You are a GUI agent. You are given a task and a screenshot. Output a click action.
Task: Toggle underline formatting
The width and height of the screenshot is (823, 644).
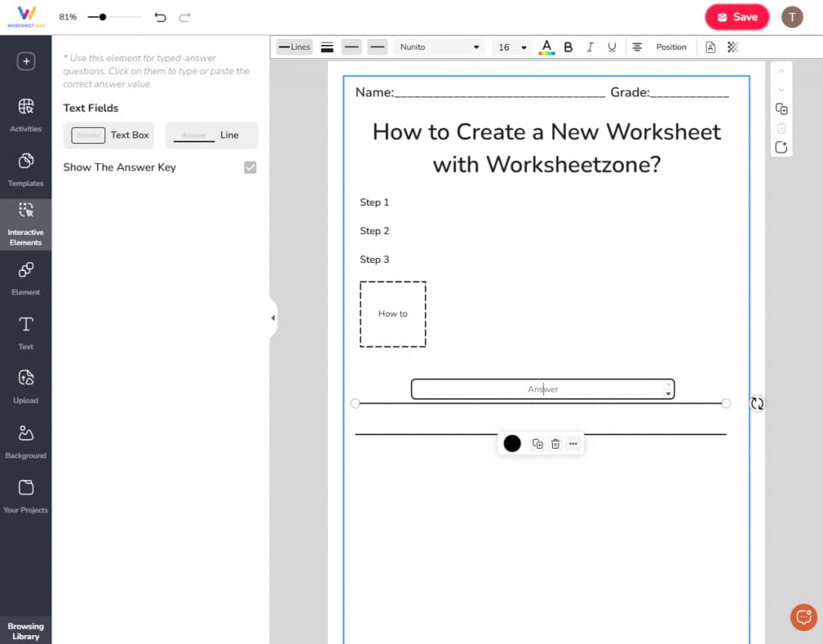tap(612, 47)
